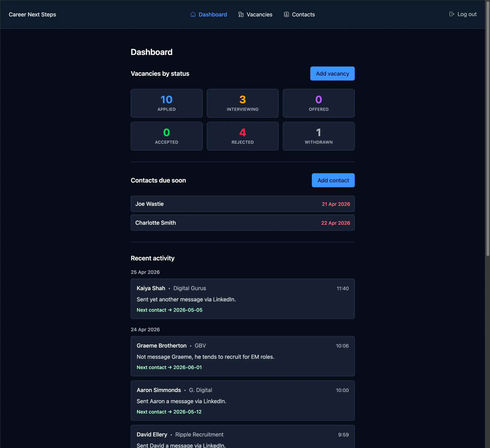This screenshot has width=490, height=448.
Task: Click the Log out arrow icon
Action: 452,14
